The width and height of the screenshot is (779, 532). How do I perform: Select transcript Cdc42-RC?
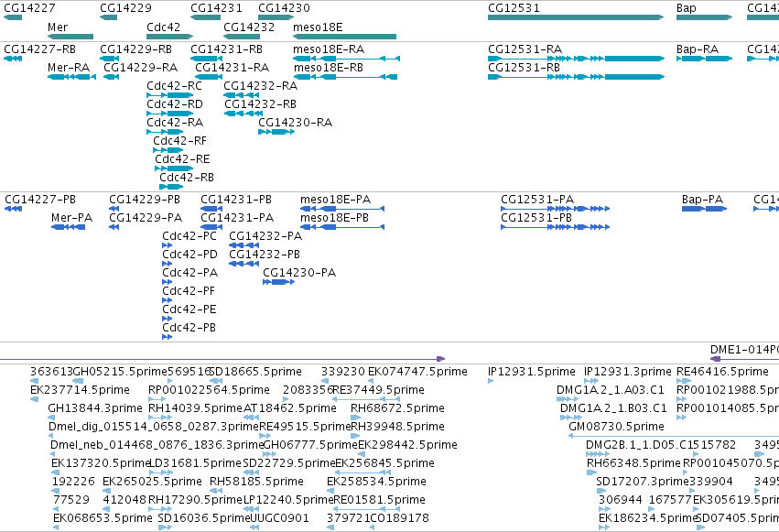click(174, 86)
